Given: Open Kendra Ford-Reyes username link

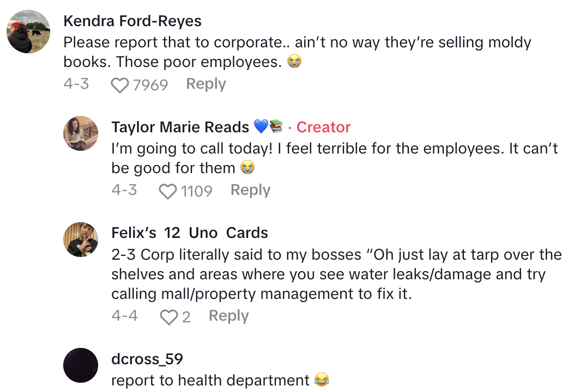Looking at the screenshot, I should coord(132,21).
